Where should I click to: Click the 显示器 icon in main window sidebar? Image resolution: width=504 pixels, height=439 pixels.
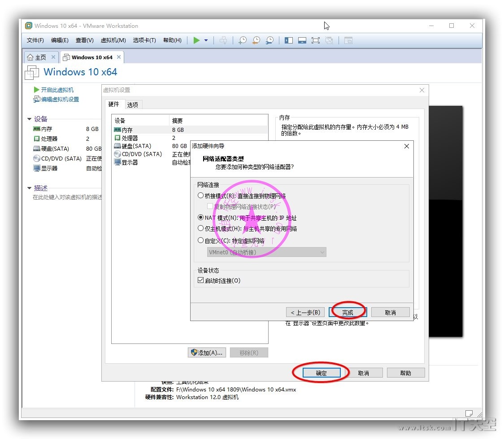tap(37, 168)
